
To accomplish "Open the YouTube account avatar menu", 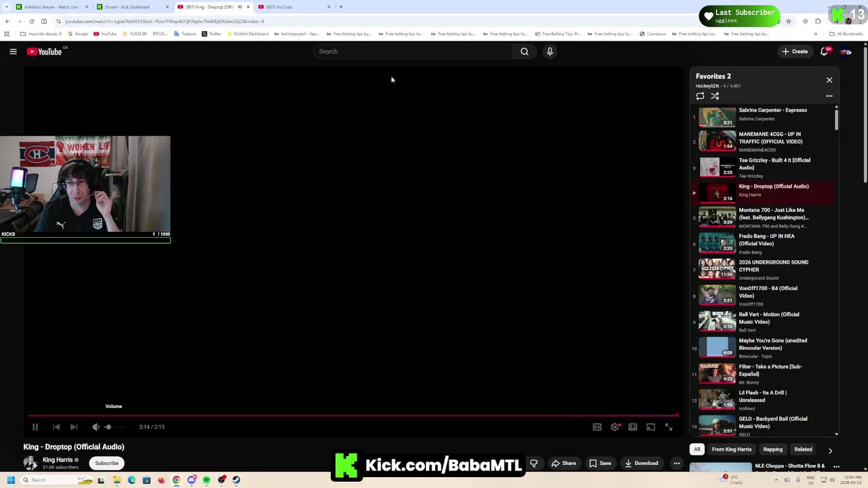I will [x=846, y=52].
